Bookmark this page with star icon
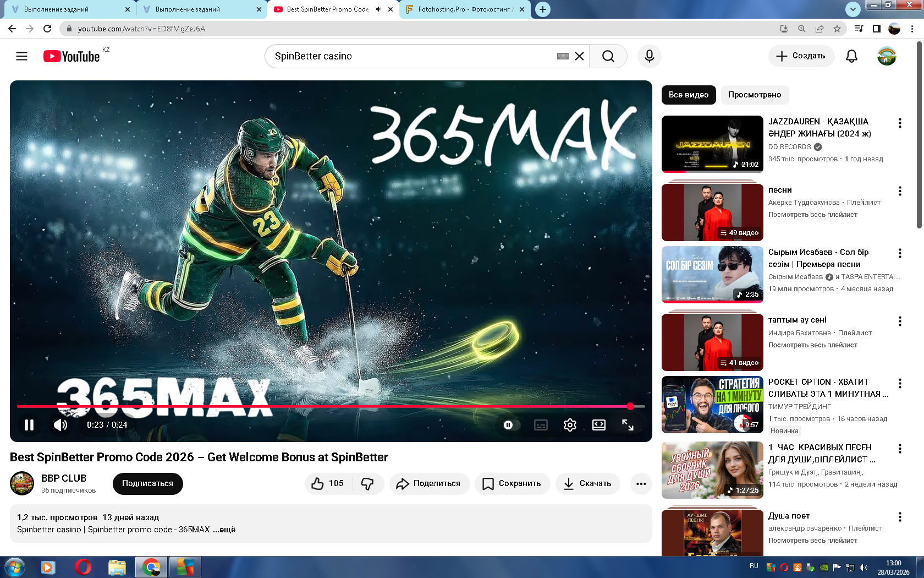 click(x=837, y=29)
